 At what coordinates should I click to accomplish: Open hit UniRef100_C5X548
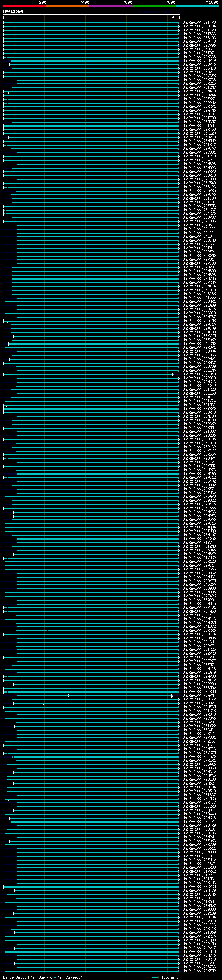(199, 183)
